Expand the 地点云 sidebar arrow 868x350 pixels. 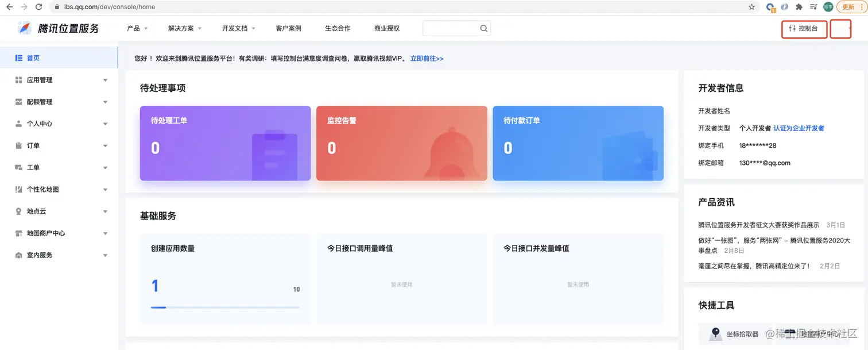coord(105,211)
